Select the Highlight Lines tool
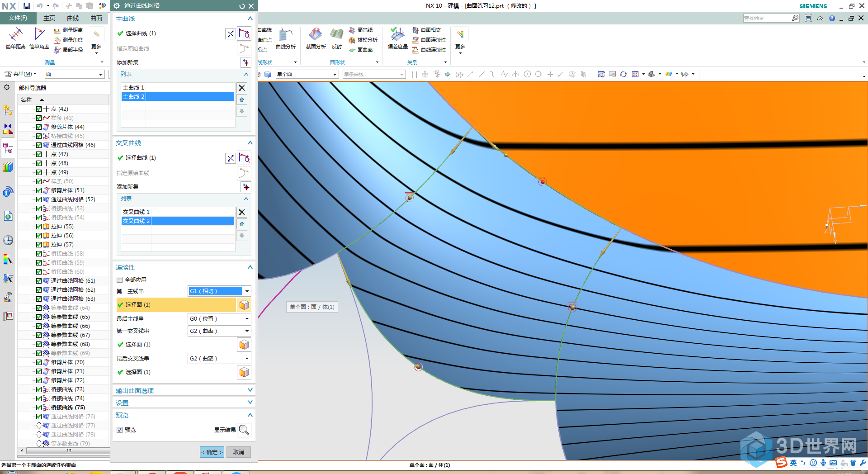Viewport: 868px width, 474px height. [361, 30]
